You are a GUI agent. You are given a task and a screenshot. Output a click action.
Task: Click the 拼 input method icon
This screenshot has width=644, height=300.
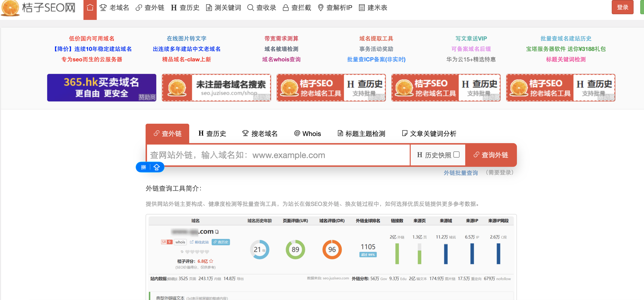[x=143, y=167]
